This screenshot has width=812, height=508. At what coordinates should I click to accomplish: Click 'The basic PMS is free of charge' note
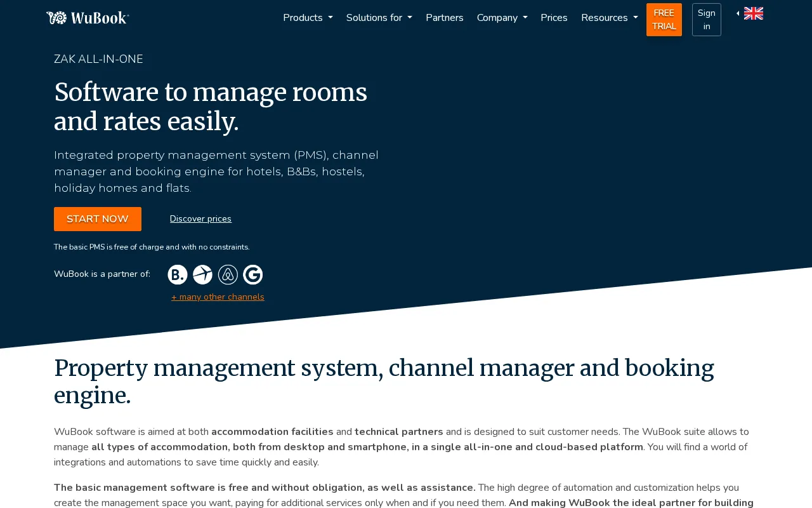pos(152,247)
